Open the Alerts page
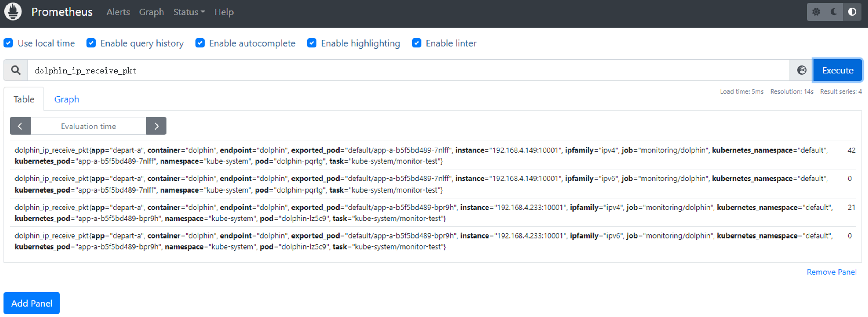 (118, 12)
